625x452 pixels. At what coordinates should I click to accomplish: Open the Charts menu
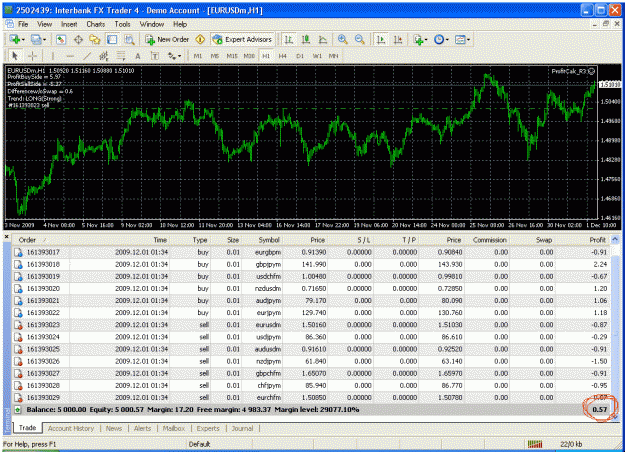(96, 24)
